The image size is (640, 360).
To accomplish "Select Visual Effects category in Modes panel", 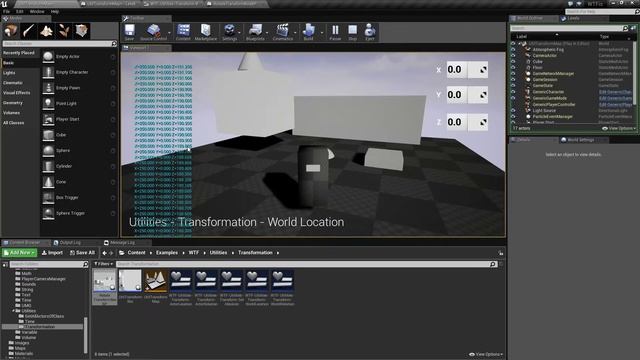I will pos(17,93).
